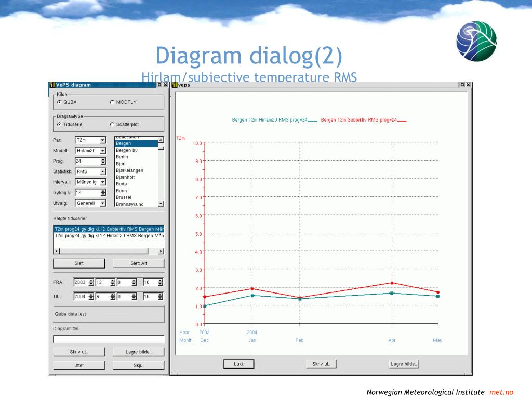Click station list scroll-down arrow

pos(161,204)
